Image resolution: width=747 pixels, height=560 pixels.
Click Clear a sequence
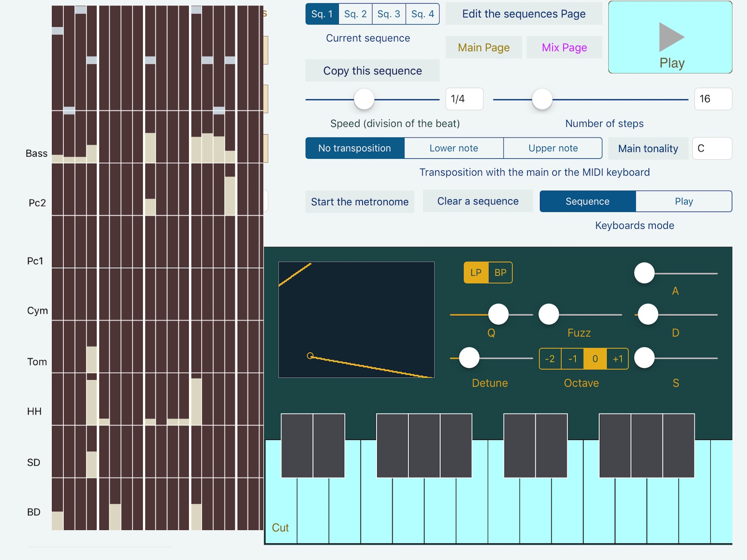(x=477, y=201)
